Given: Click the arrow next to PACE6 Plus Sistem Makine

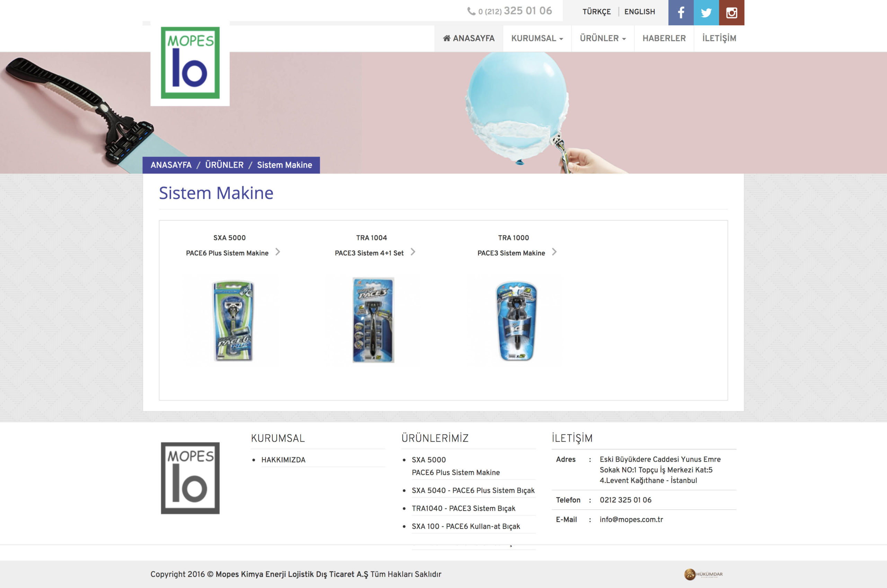Looking at the screenshot, I should coord(278,252).
